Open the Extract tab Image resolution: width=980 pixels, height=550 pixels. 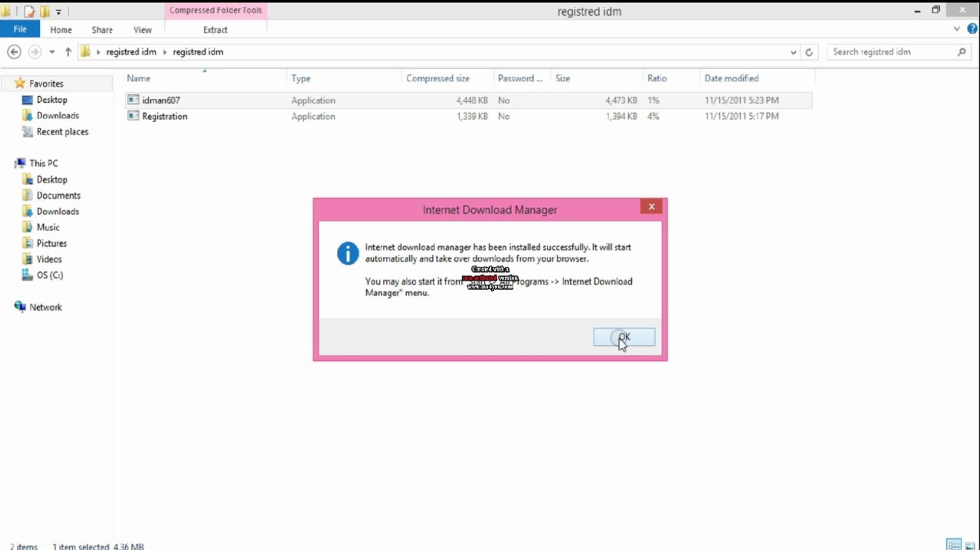coord(215,30)
